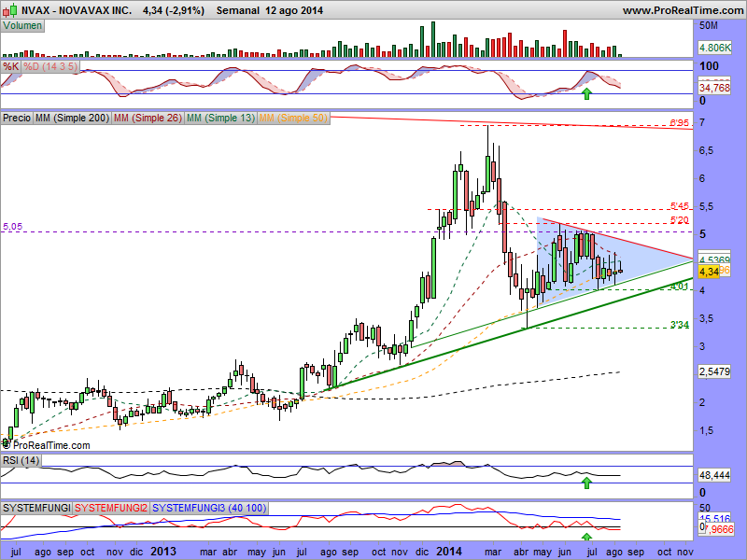Viewport: 747px width, 560px height.
Task: Click the 34,768 stochastic value box
Action: 714,88
